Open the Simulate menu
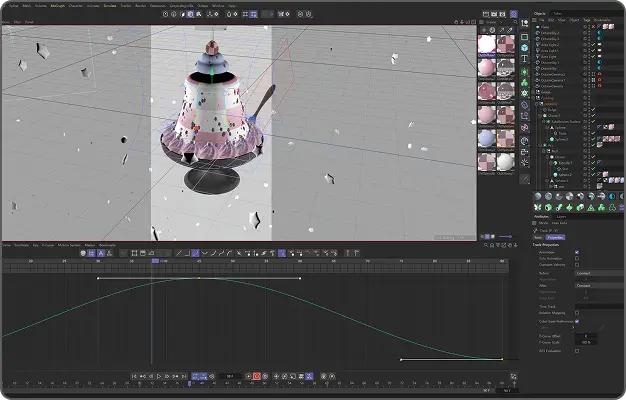Image resolution: width=626 pixels, height=400 pixels. (110, 6)
